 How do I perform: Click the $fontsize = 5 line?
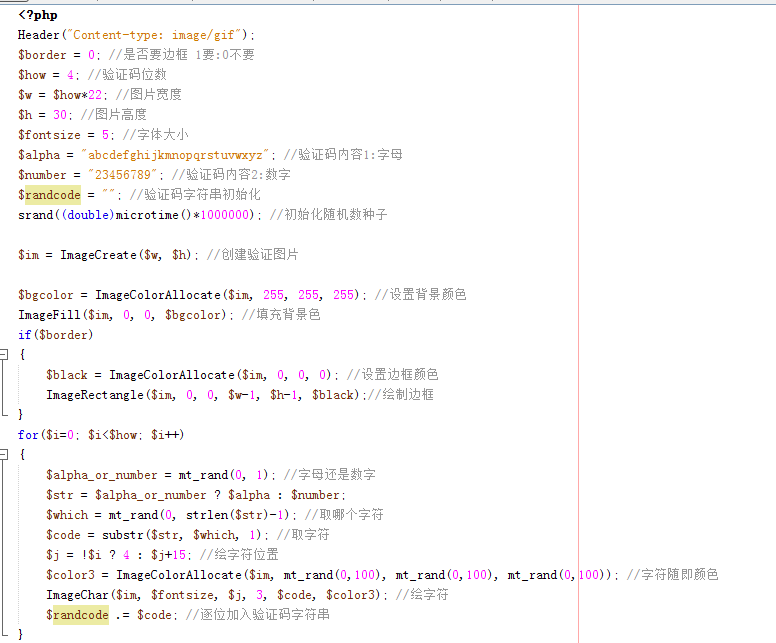pyautogui.click(x=103, y=135)
